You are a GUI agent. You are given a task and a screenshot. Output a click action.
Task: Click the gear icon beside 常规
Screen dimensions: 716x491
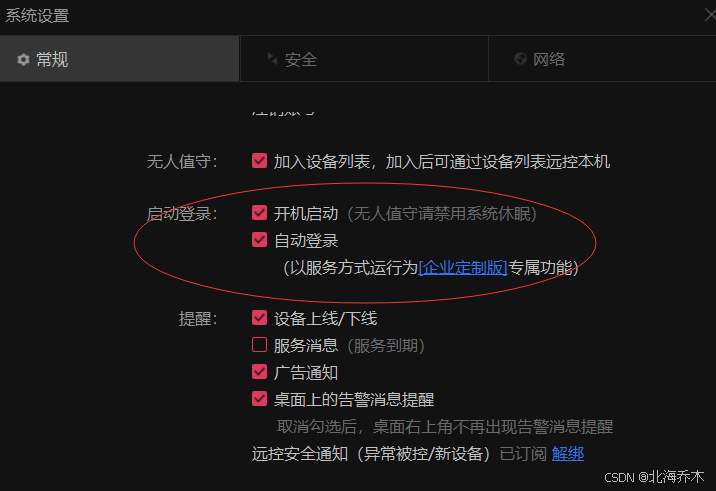tap(23, 59)
